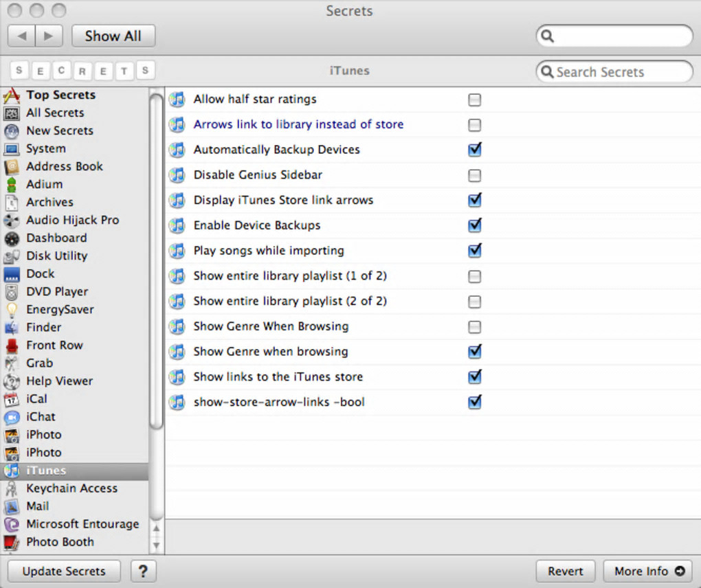
Task: Click the Finder face icon
Action: [12, 328]
